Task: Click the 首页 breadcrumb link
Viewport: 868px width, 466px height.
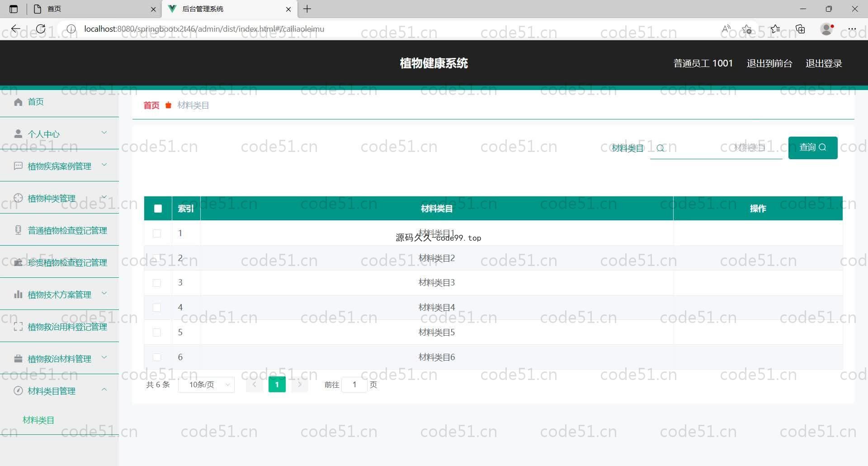Action: 151,105
